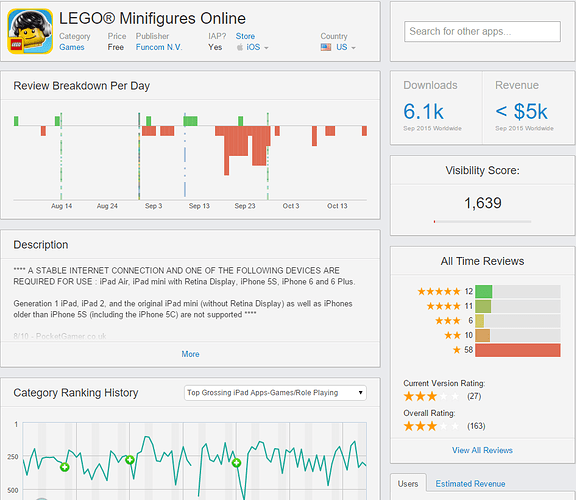576x500 pixels.
Task: Open the Games category link
Action: click(72, 47)
